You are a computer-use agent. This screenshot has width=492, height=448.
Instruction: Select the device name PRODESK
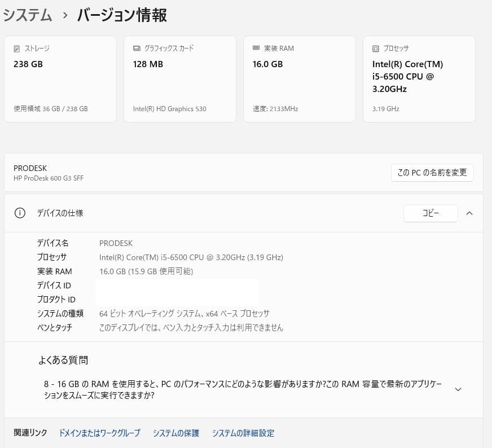pyautogui.click(x=116, y=243)
